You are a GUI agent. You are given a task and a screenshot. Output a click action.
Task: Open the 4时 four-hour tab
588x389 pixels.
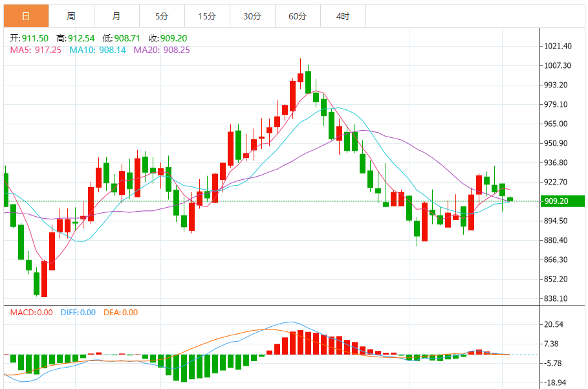(x=343, y=16)
